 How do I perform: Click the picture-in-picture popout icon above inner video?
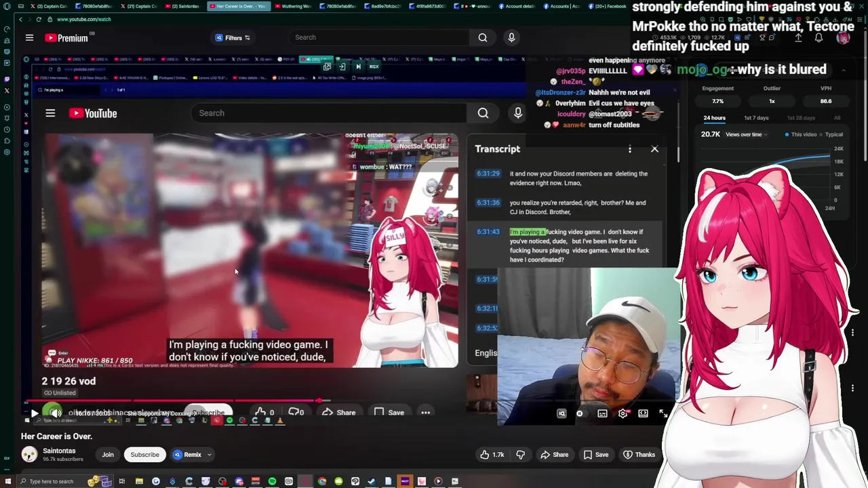327,66
